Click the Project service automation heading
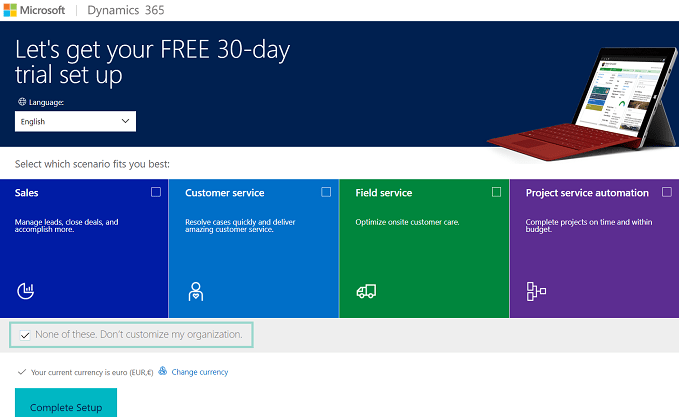 click(x=587, y=193)
